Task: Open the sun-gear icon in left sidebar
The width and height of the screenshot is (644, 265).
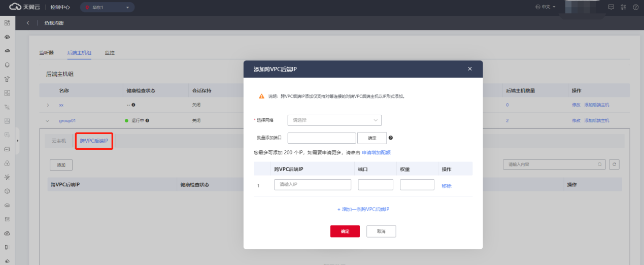Action: (x=7, y=177)
